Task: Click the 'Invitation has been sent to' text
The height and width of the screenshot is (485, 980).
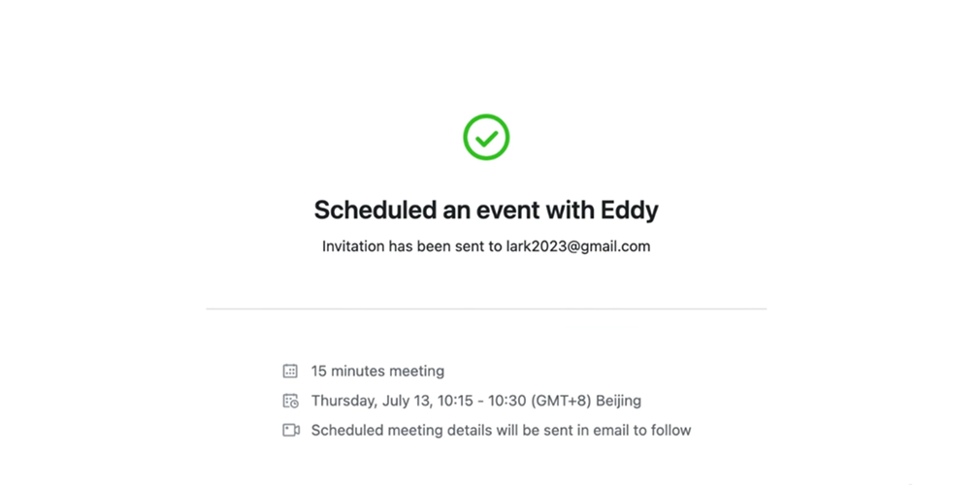Action: click(x=412, y=246)
